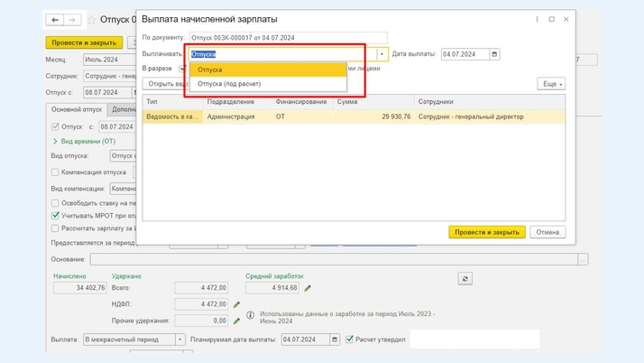Open calendar picker for Дата выплаты

[494, 54]
